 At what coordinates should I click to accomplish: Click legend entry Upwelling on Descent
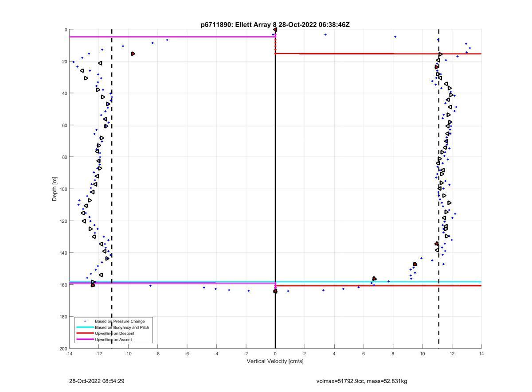(114, 334)
